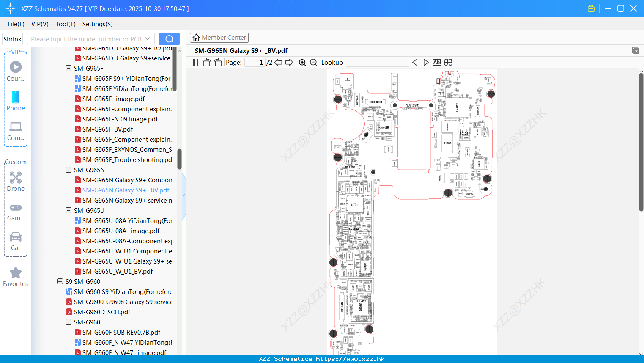
Task: Zoom in on the schematic
Action: [302, 62]
